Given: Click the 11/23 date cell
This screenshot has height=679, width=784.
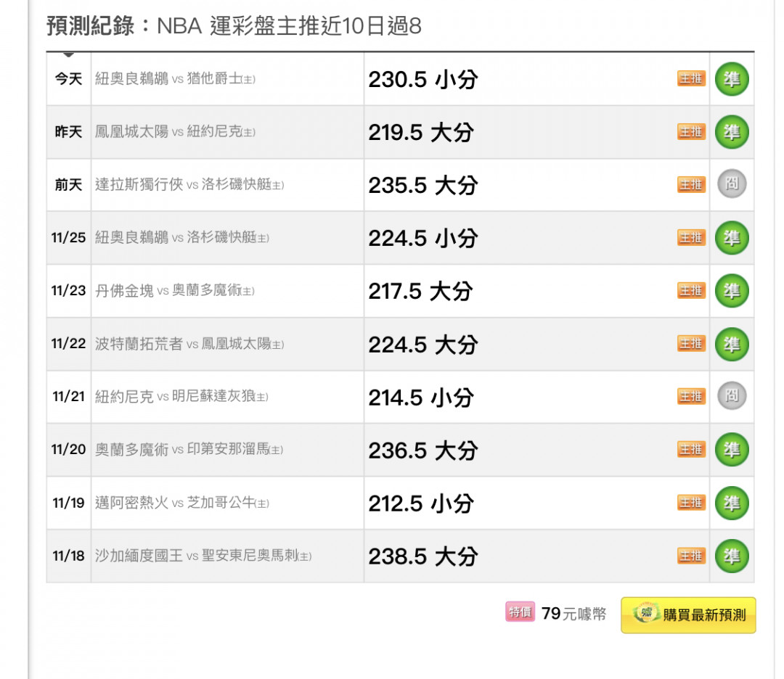Looking at the screenshot, I should click(68, 290).
